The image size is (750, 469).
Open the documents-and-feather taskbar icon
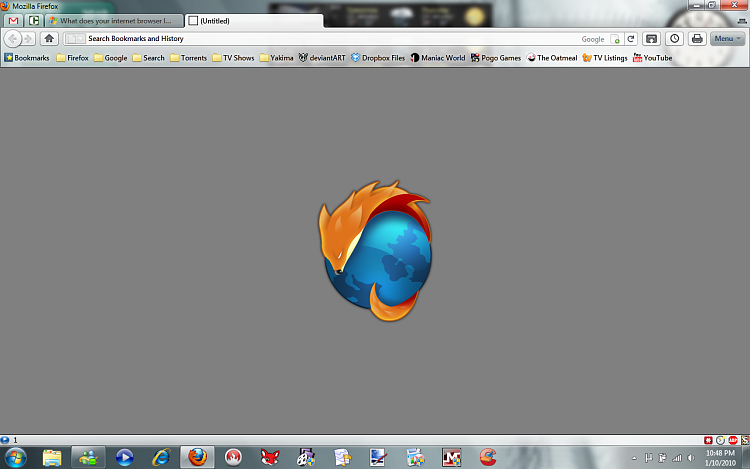tap(342, 458)
